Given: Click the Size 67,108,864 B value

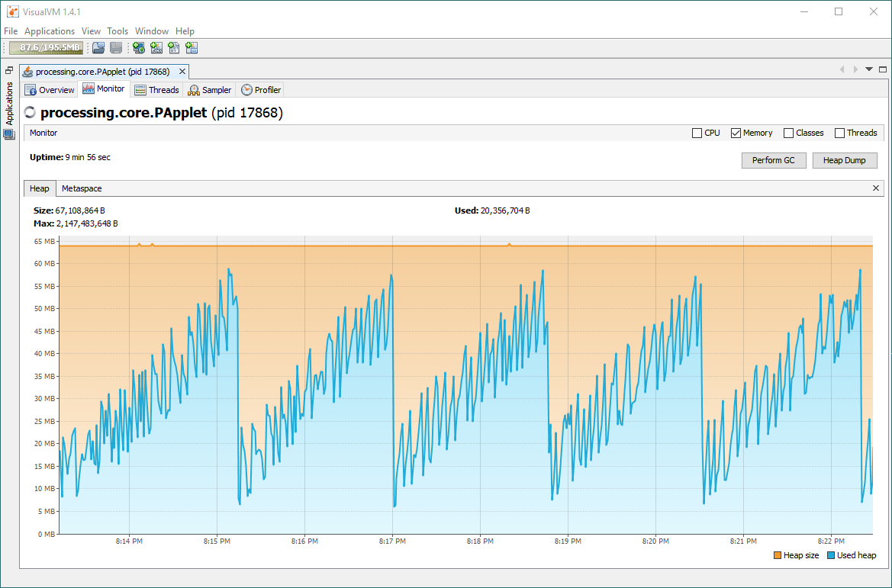Looking at the screenshot, I should click(80, 210).
